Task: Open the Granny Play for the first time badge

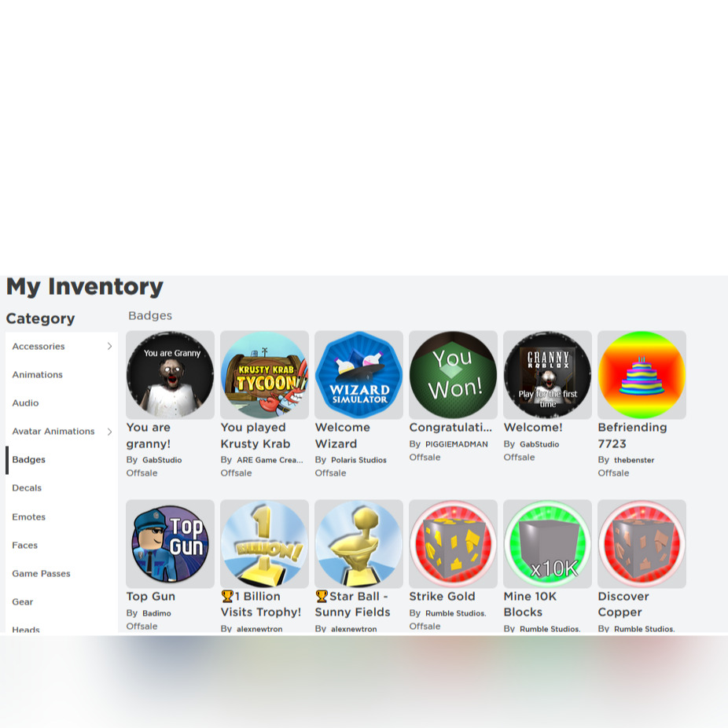Action: [x=547, y=375]
